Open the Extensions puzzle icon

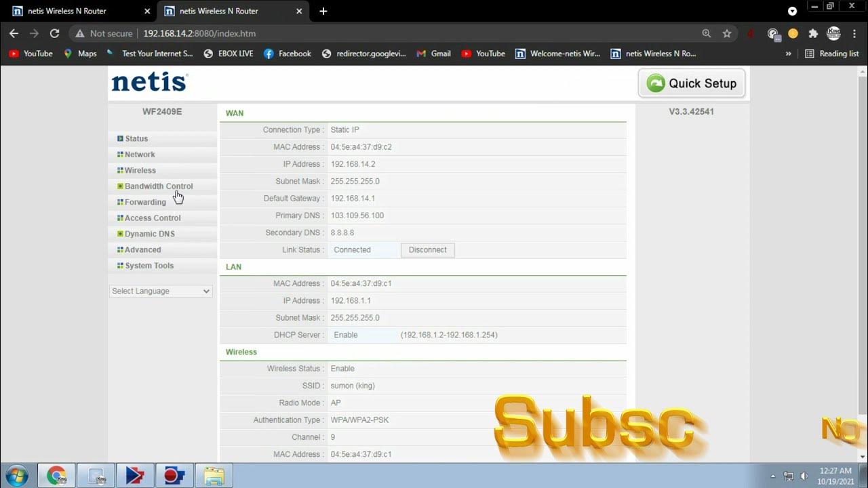813,33
